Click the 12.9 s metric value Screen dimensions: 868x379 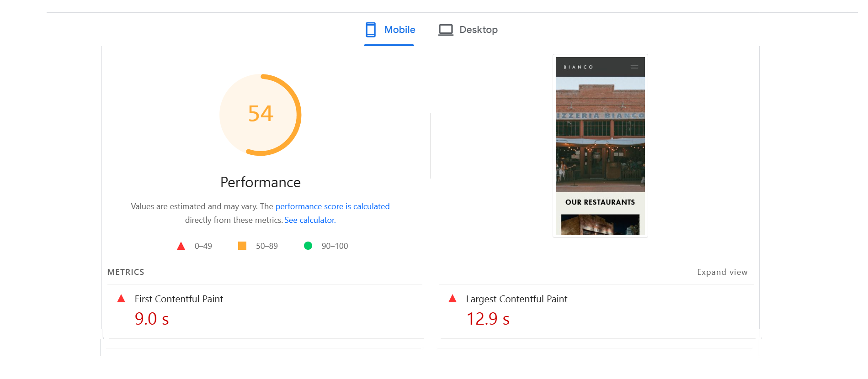click(488, 319)
